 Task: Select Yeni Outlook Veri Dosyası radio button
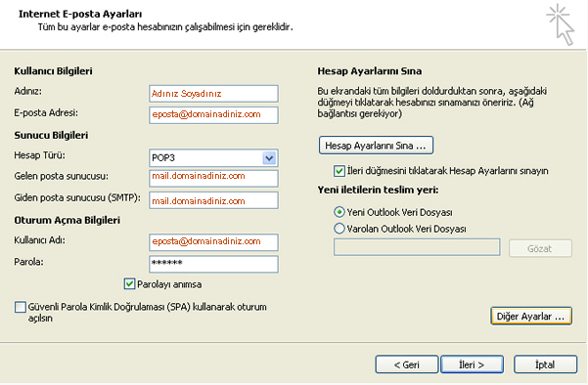(339, 212)
